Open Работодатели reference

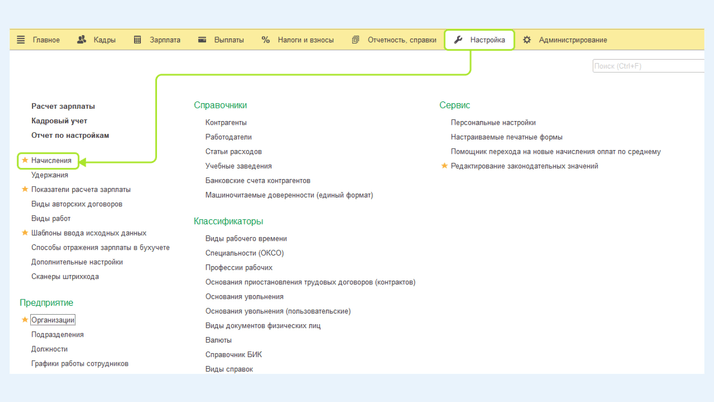point(228,137)
